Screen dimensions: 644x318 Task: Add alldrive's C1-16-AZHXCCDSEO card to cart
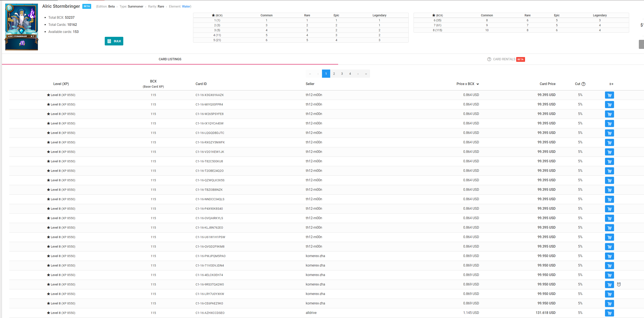[x=609, y=313]
